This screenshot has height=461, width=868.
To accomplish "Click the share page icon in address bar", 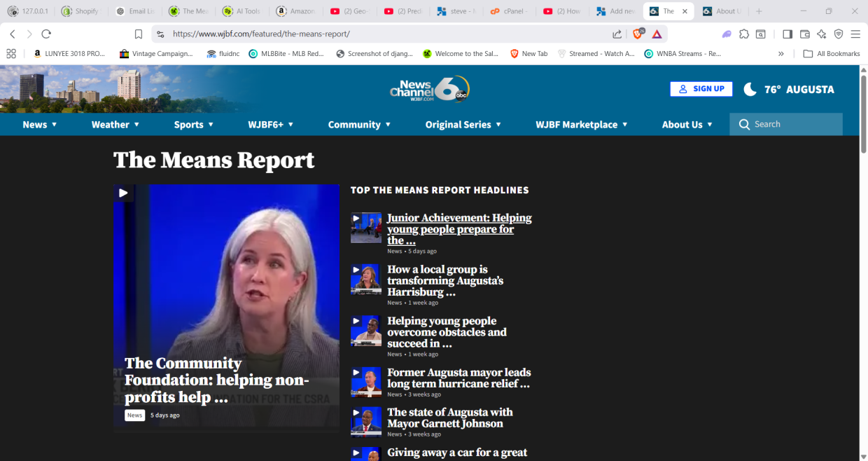I will tap(617, 34).
